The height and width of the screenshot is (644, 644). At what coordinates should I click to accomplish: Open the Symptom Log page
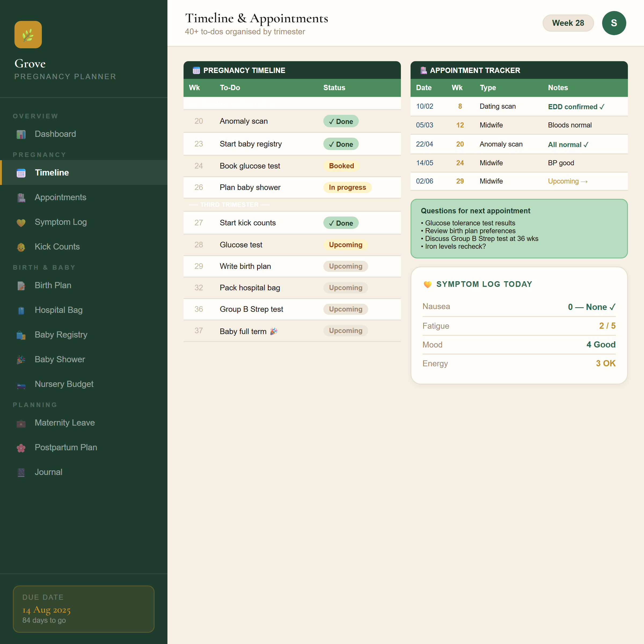(x=84, y=222)
